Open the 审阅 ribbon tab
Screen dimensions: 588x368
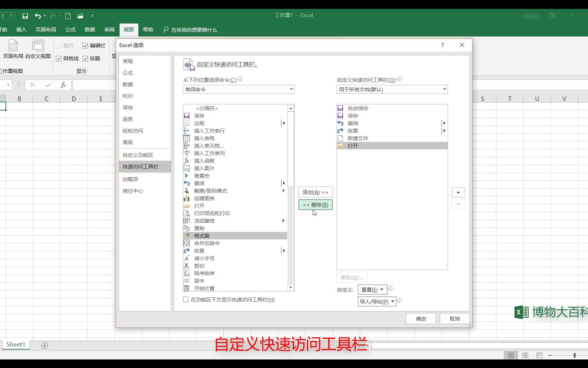(x=109, y=30)
